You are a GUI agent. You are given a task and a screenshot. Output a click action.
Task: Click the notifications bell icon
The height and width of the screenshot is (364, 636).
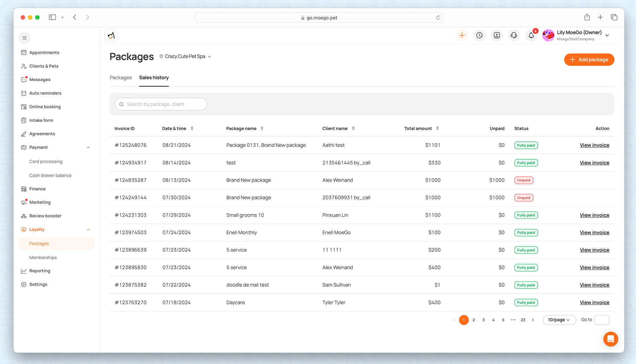pos(531,35)
